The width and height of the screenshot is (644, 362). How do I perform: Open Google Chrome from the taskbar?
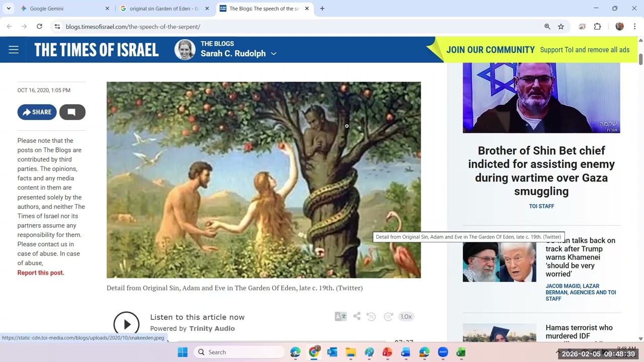(313, 352)
